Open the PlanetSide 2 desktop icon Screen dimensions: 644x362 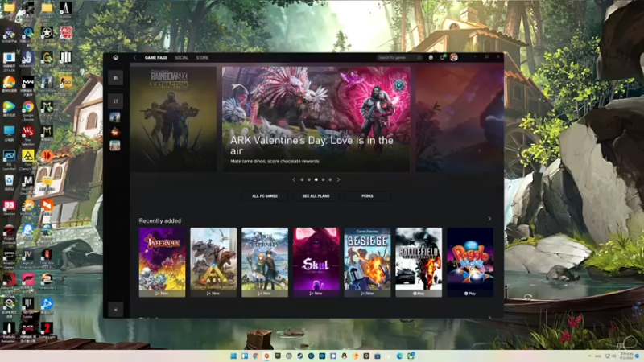pyautogui.click(x=47, y=282)
